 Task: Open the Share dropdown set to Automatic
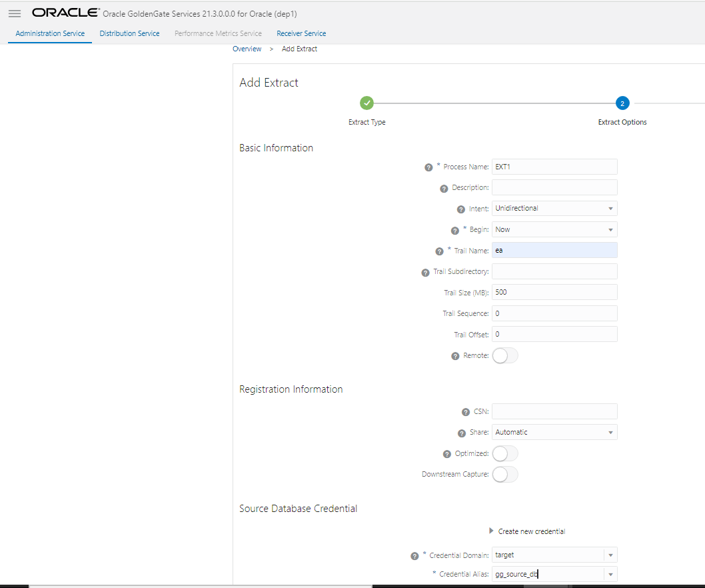pos(554,432)
